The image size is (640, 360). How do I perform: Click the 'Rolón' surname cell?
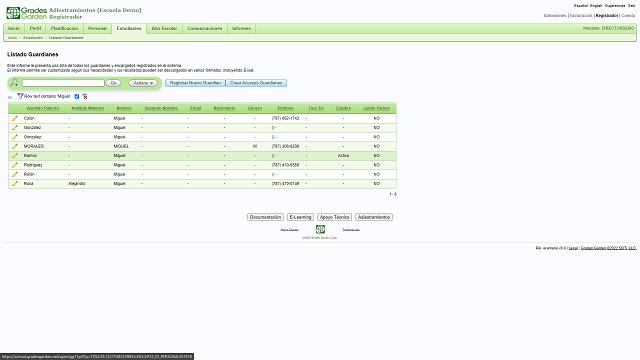[x=29, y=174]
